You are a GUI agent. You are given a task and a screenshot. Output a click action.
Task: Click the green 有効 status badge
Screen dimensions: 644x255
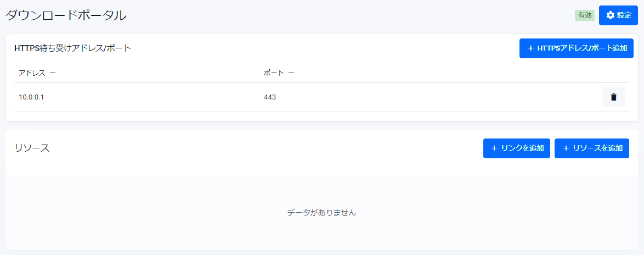click(x=585, y=15)
